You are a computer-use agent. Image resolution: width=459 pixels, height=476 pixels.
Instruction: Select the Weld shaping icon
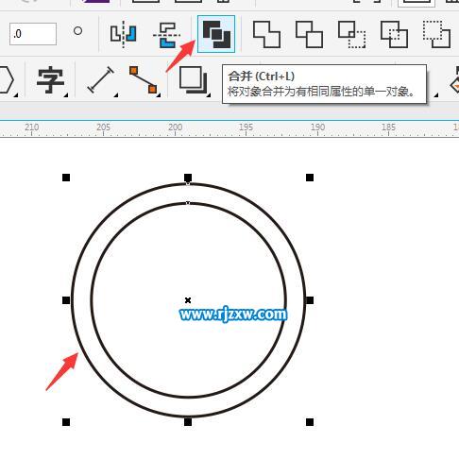tap(266, 34)
